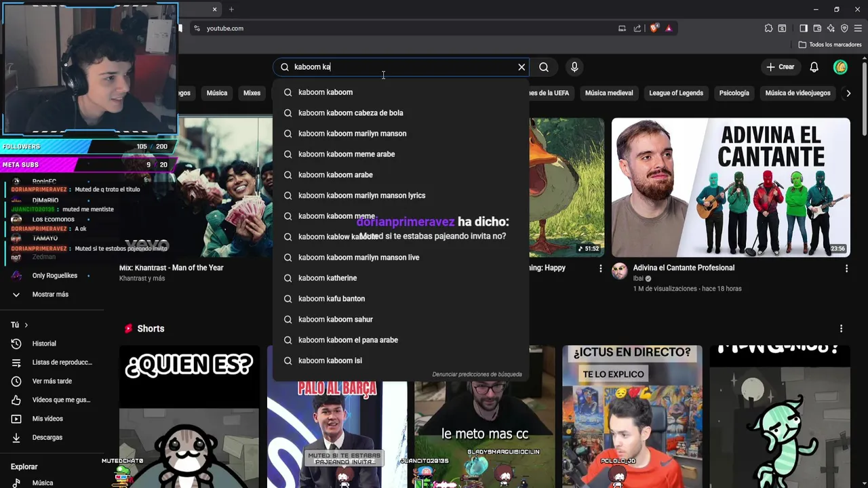The image size is (868, 488).
Task: Click the share page icon in address bar
Action: (637, 28)
